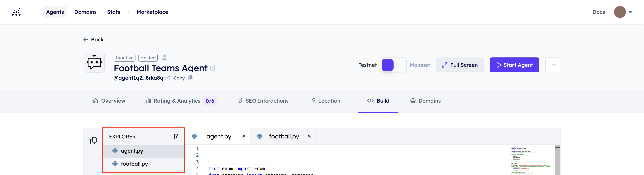Click the Inactive status badge
Viewport: 644px width, 175px height.
[124, 58]
